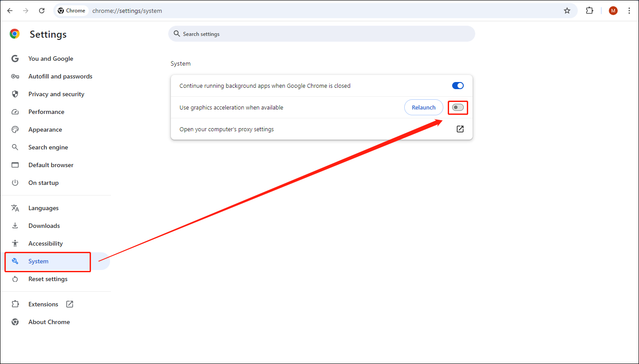Image resolution: width=639 pixels, height=364 pixels.
Task: Click 'Continue running background apps' label
Action: pyautogui.click(x=265, y=86)
